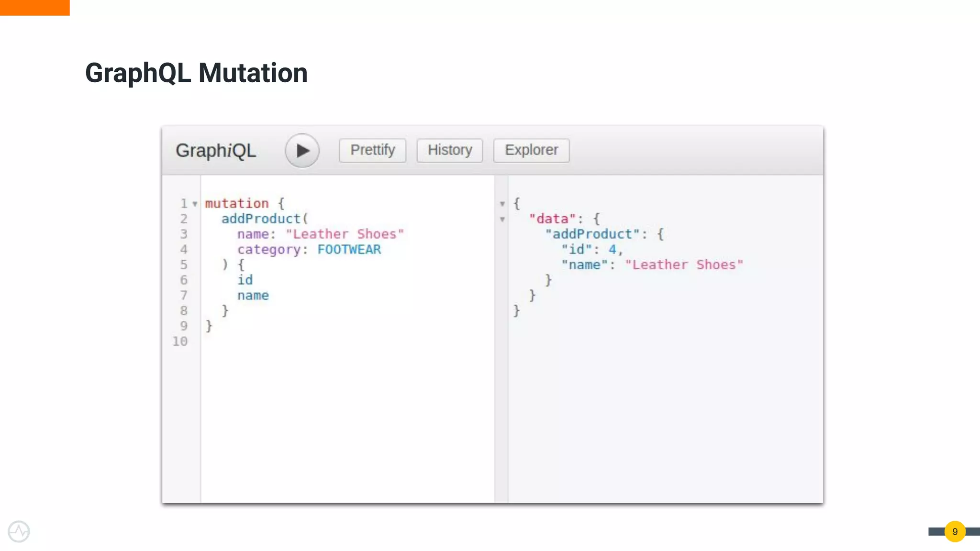Collapse the root result object fold arrow
Image resolution: width=980 pixels, height=551 pixels.
click(x=502, y=204)
